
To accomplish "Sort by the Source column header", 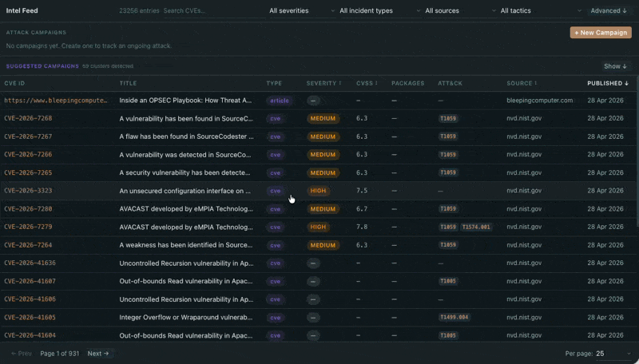I will (522, 83).
